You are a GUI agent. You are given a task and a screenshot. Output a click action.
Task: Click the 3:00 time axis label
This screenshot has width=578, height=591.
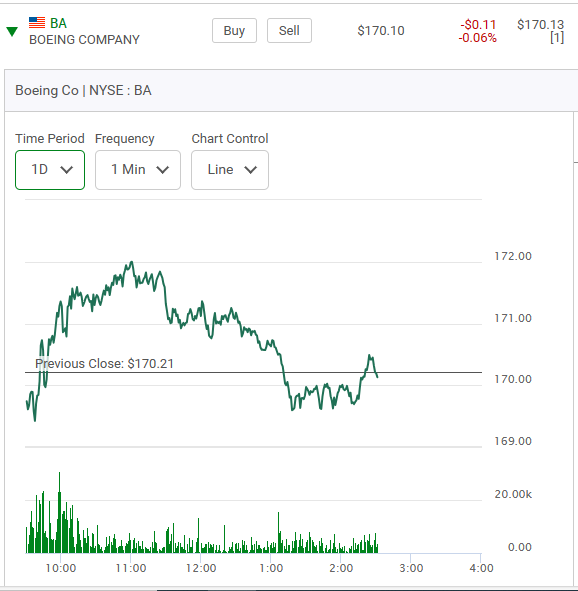click(411, 568)
